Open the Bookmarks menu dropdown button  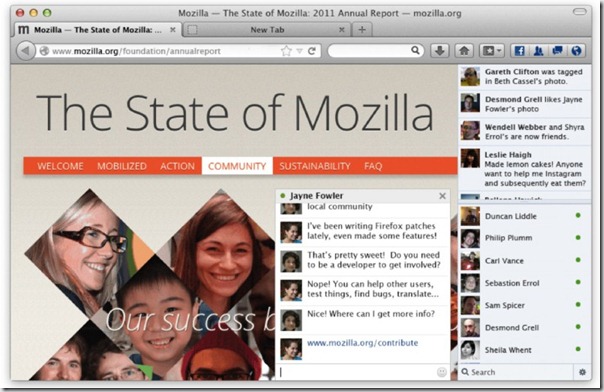pyautogui.click(x=492, y=51)
